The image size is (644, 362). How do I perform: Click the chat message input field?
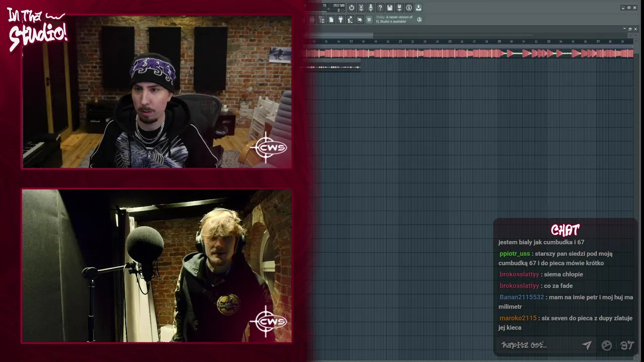click(538, 345)
